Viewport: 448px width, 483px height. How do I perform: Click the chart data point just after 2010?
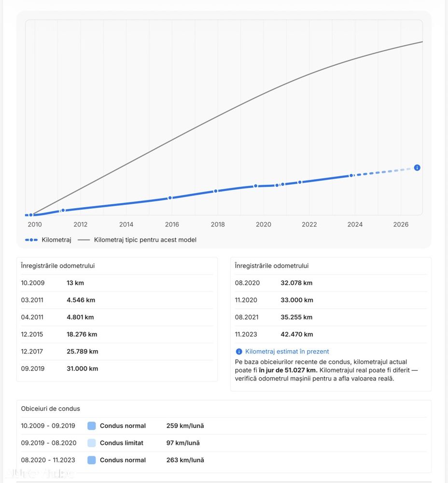pos(62,211)
